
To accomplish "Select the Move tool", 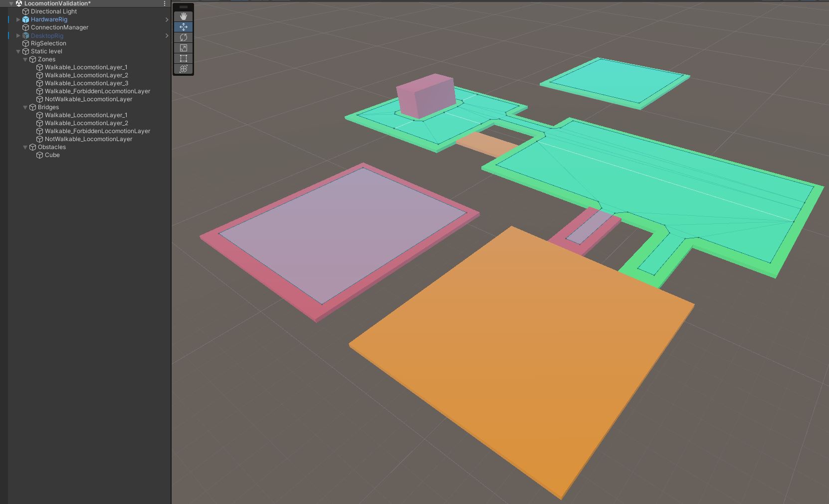I will click(184, 27).
